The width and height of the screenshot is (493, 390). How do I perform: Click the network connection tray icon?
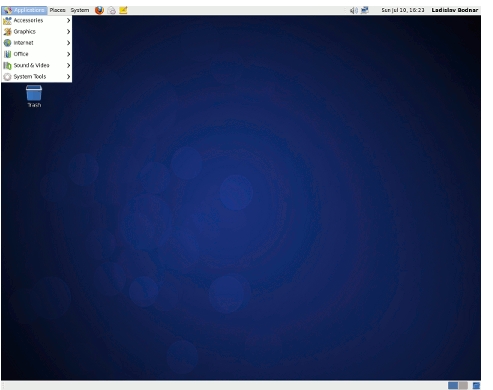365,10
